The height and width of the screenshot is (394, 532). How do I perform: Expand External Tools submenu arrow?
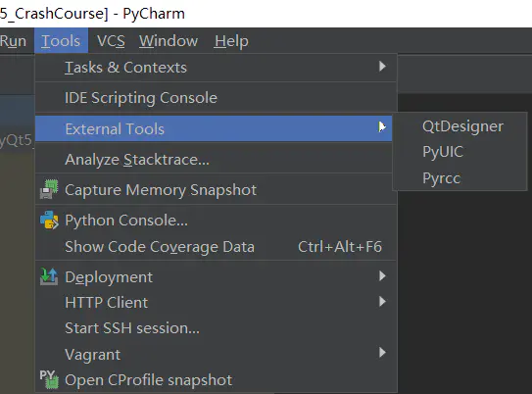click(x=382, y=126)
